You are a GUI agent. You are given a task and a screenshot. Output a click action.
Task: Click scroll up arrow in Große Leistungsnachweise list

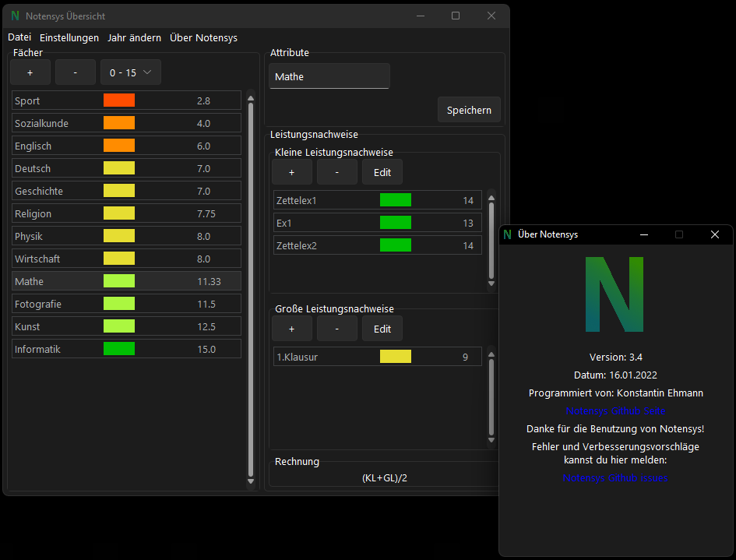click(x=491, y=355)
